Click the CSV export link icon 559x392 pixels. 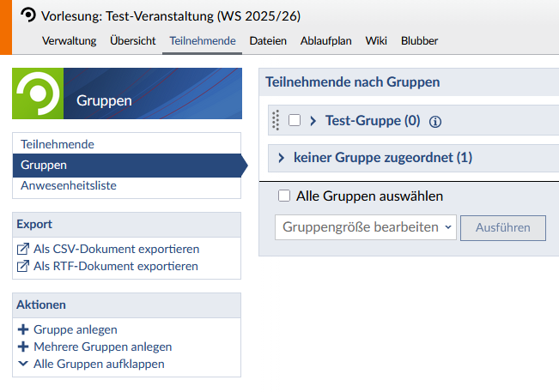tap(22, 250)
